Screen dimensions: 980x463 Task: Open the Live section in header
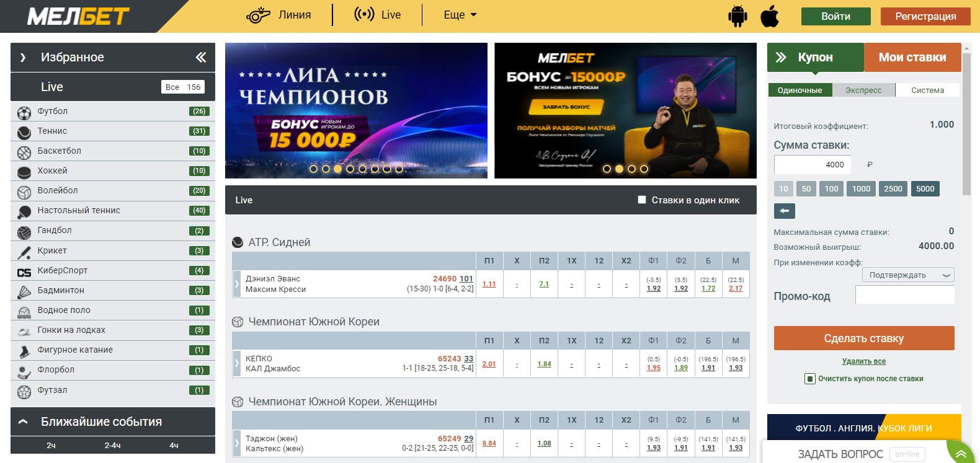tap(377, 15)
